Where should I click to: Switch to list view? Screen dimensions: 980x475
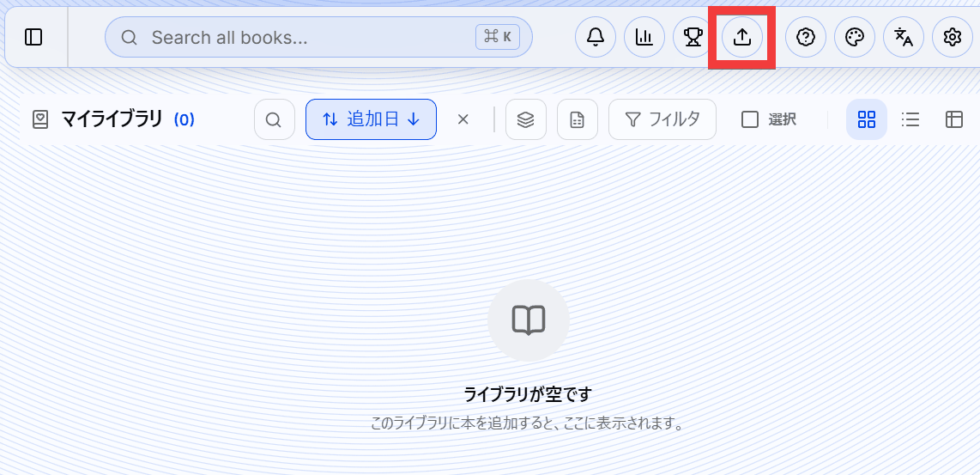(910, 119)
